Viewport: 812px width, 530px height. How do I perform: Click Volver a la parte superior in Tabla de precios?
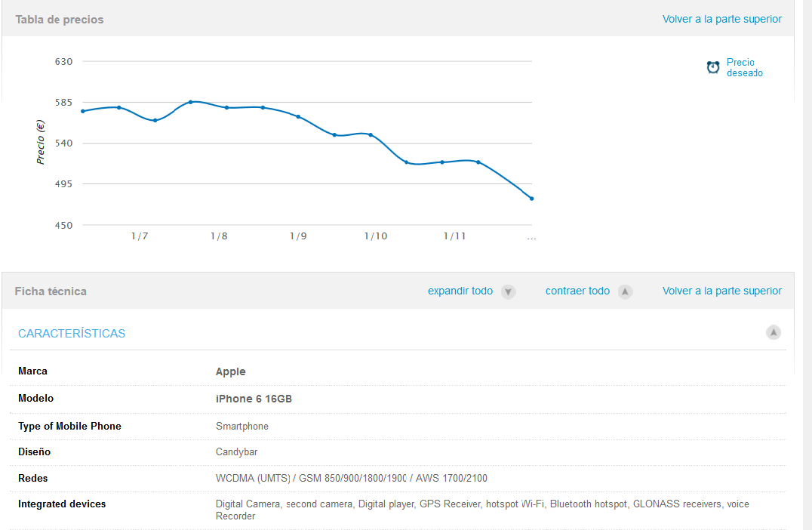click(722, 19)
